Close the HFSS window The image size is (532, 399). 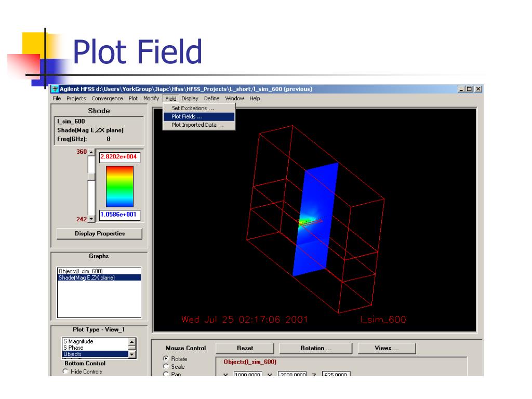click(478, 89)
